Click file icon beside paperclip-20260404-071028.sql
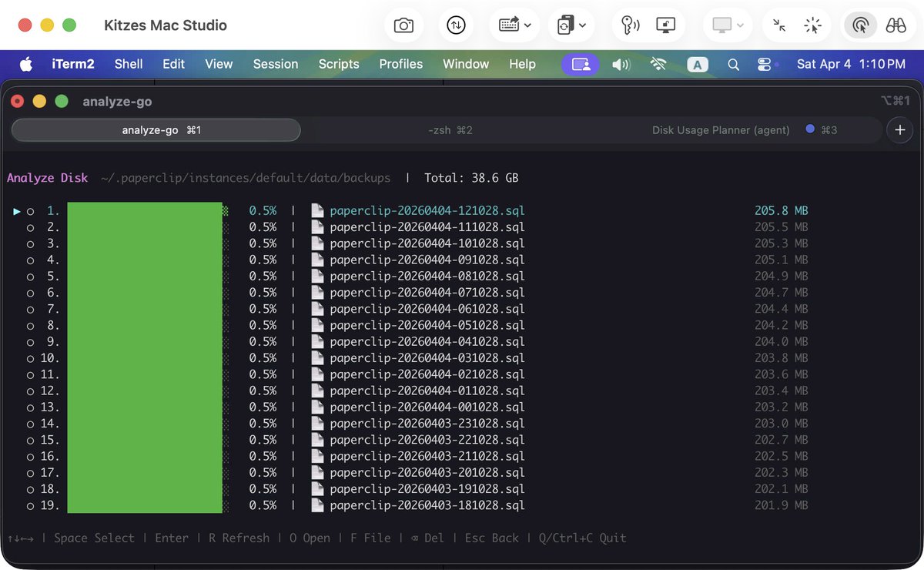 click(x=317, y=293)
